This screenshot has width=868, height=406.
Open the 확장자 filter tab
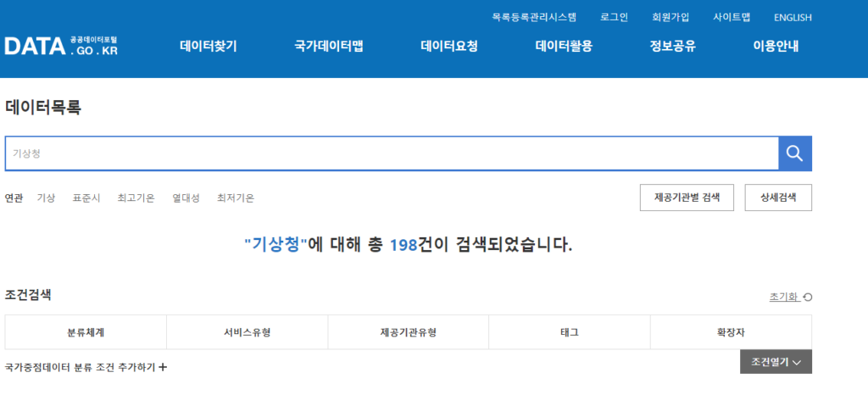click(x=731, y=332)
